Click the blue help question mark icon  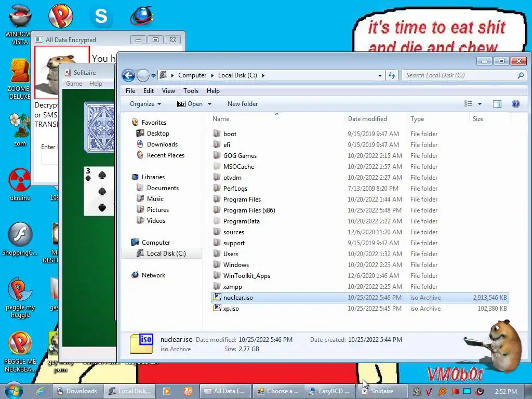pyautogui.click(x=516, y=104)
